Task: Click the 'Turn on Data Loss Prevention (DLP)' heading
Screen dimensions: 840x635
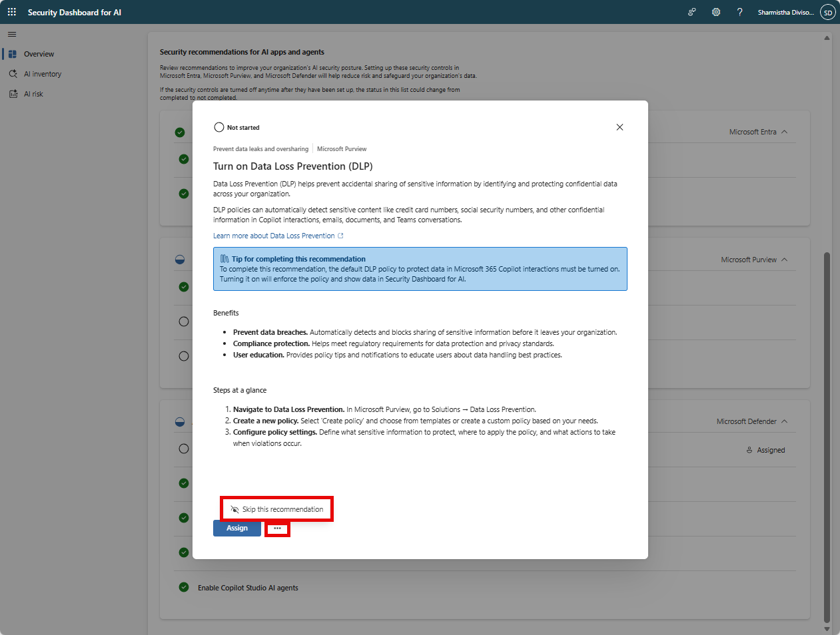Action: (293, 166)
